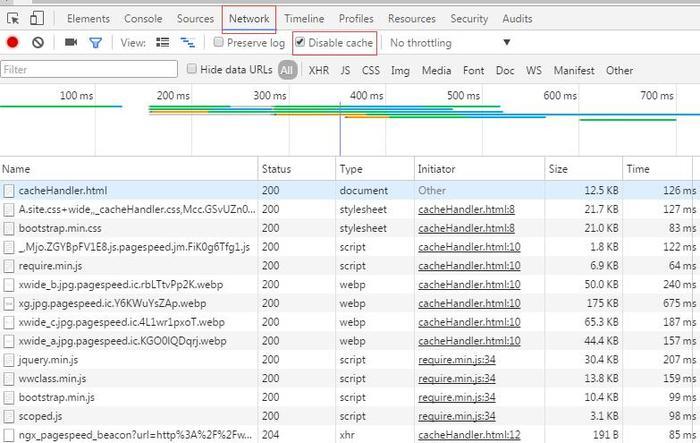Clear the network log with the circle-slash icon
The height and width of the screenshot is (443, 700).
pyautogui.click(x=38, y=42)
